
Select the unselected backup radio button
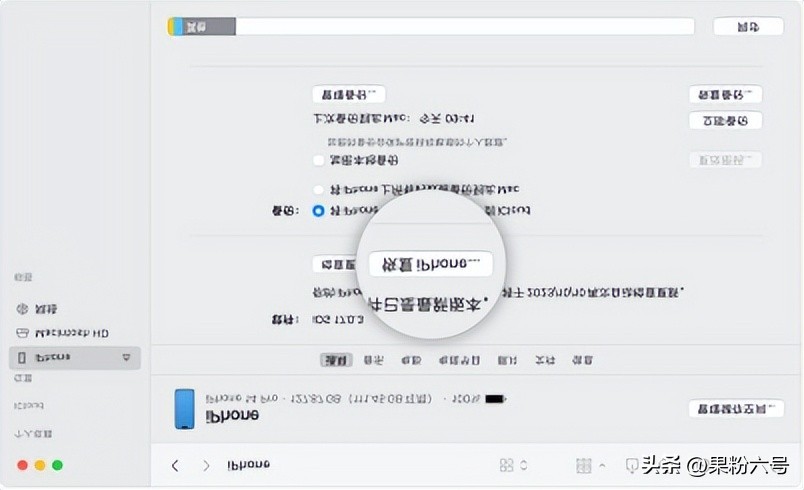(x=318, y=190)
